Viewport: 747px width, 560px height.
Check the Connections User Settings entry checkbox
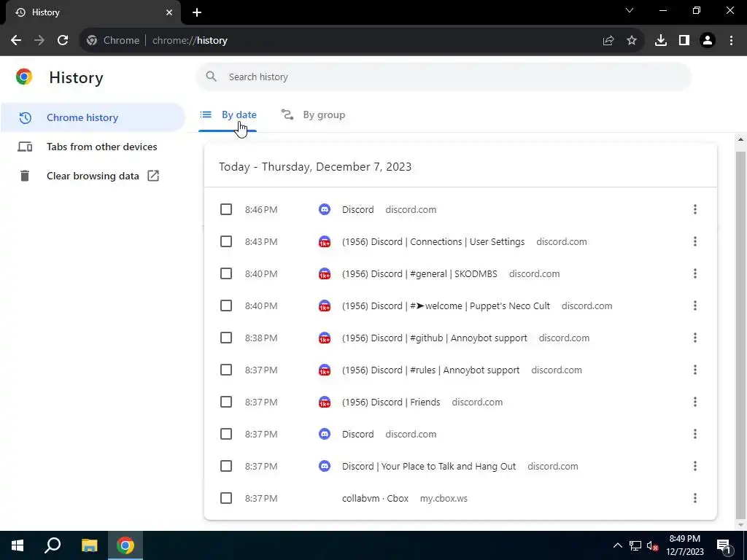pos(226,241)
